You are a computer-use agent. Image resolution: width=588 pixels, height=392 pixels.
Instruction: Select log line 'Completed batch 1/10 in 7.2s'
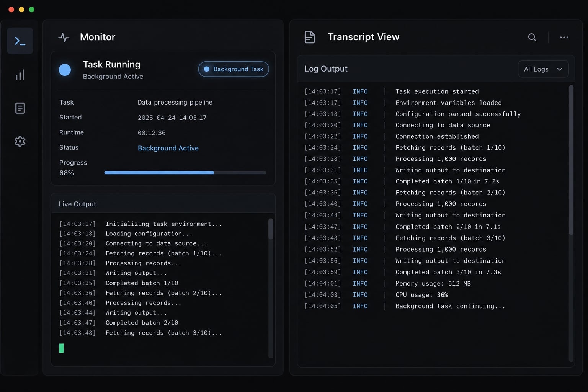[x=447, y=181]
